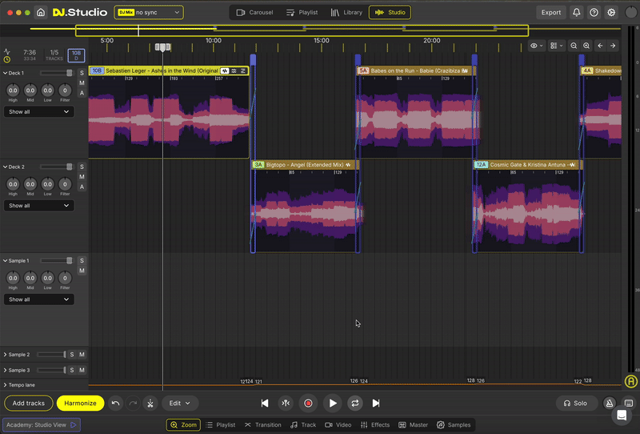Redo the last action

tap(133, 403)
